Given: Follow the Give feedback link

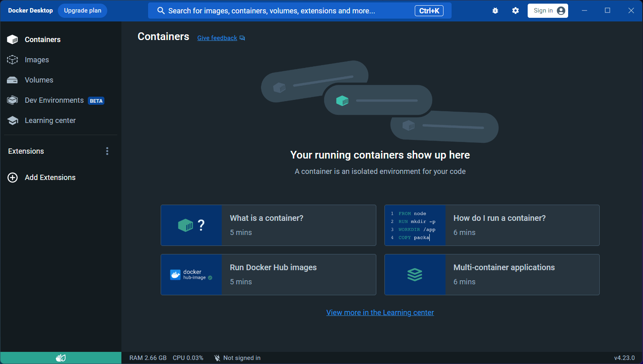Looking at the screenshot, I should point(217,38).
